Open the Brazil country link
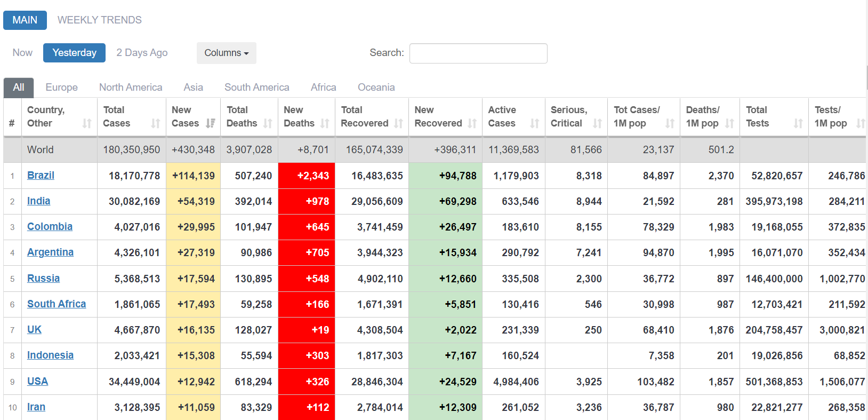The width and height of the screenshot is (868, 420). (x=41, y=176)
